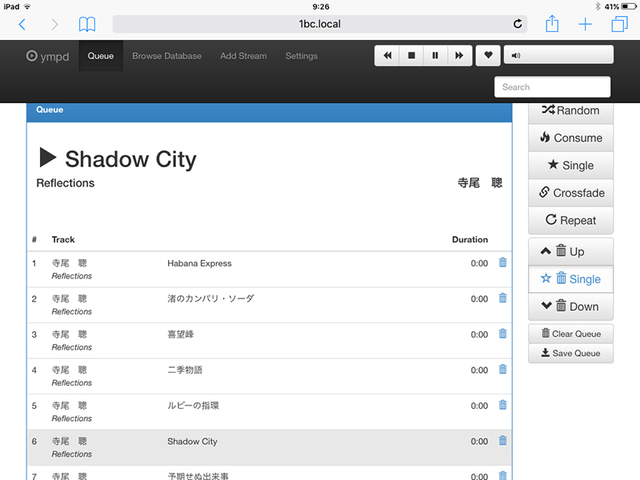Switch to the Queue tab
The height and width of the screenshot is (480, 640).
[x=100, y=56]
